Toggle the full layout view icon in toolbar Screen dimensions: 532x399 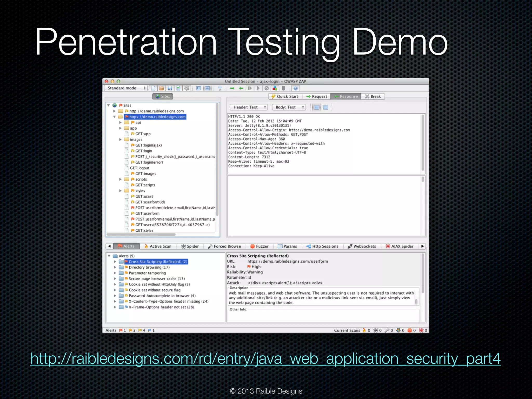coord(208,88)
